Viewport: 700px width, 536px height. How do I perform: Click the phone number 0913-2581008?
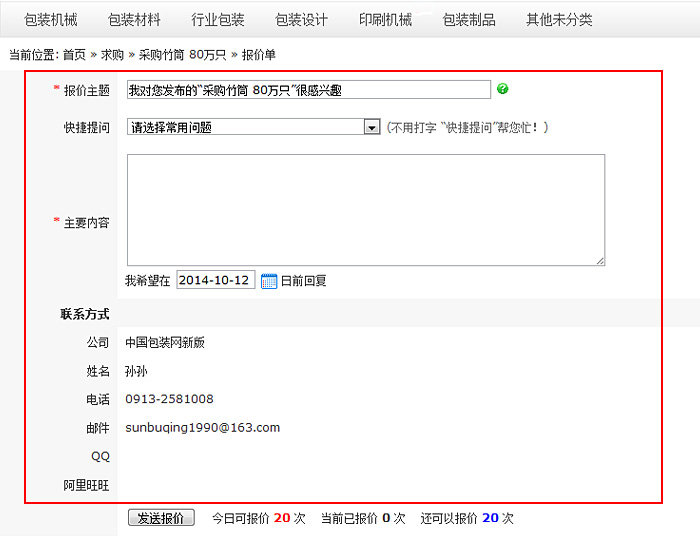(x=169, y=399)
